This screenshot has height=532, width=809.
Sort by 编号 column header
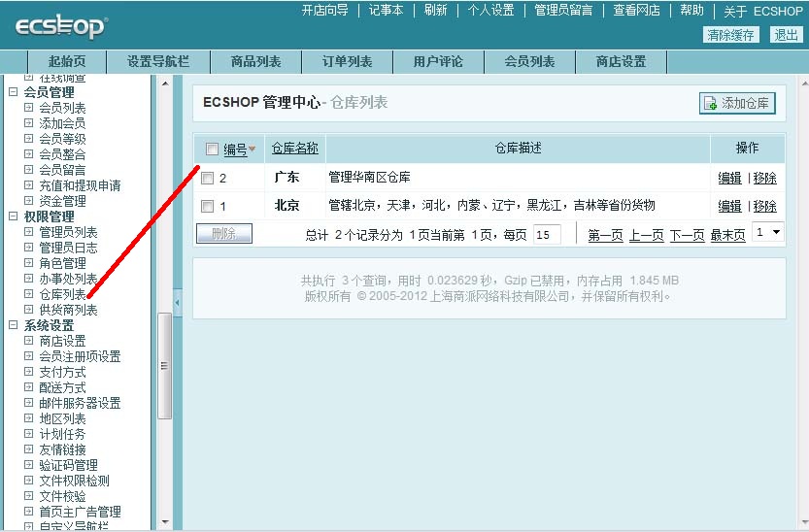click(235, 150)
